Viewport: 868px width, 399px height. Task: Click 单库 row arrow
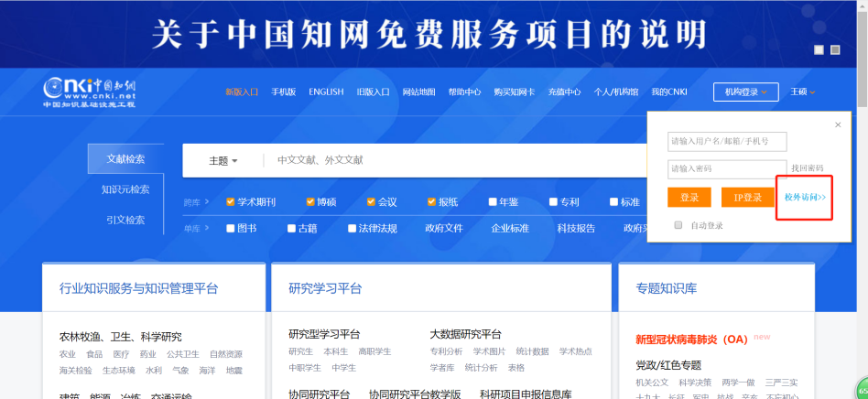(207, 228)
